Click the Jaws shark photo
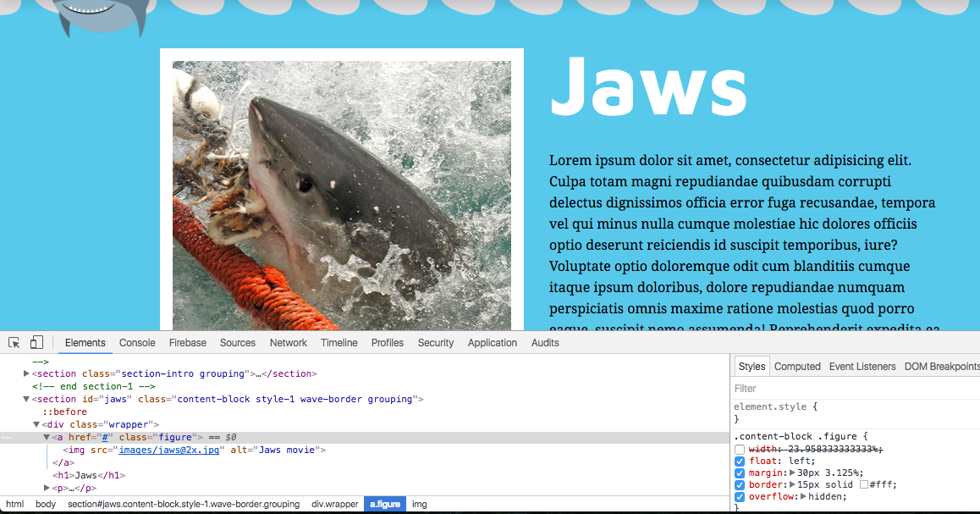980x514 pixels. [341, 195]
